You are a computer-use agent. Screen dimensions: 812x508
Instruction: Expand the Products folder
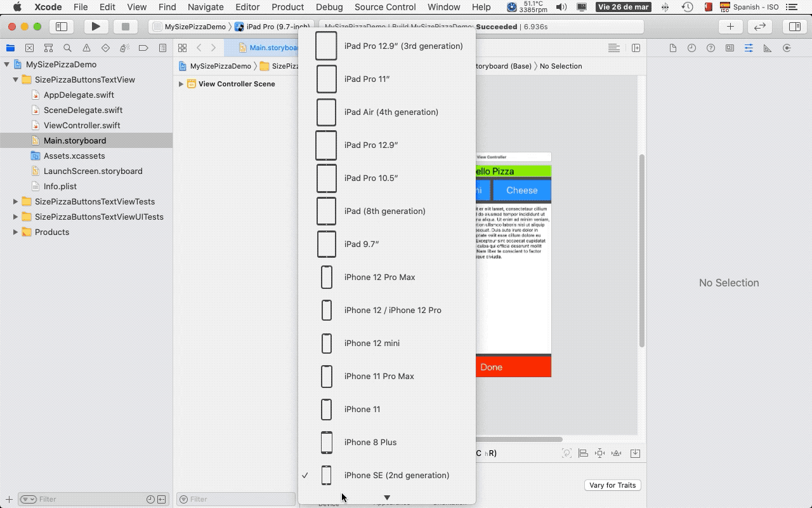coord(16,232)
